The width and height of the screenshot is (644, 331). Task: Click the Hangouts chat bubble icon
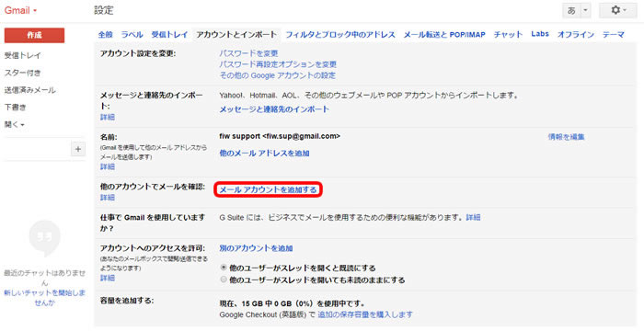click(x=44, y=238)
